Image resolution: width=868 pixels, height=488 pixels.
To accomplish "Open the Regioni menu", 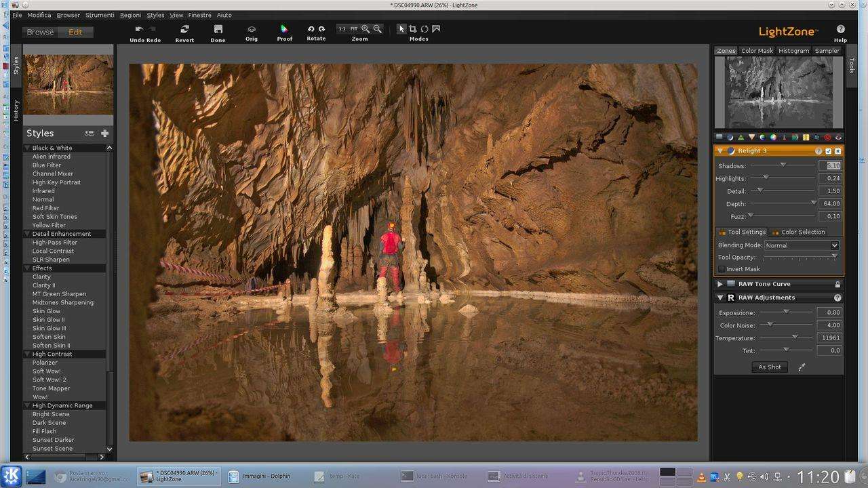I will coord(130,15).
